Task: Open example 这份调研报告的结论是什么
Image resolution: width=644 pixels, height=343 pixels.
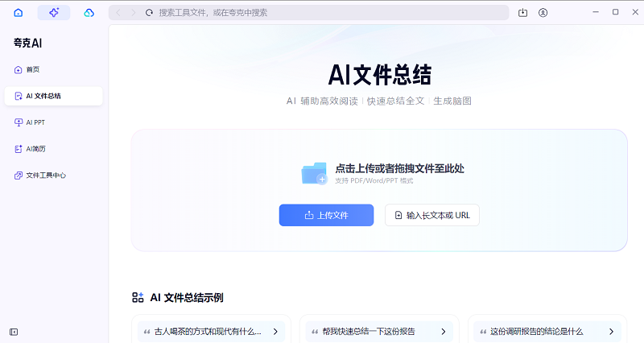Action: pyautogui.click(x=547, y=332)
